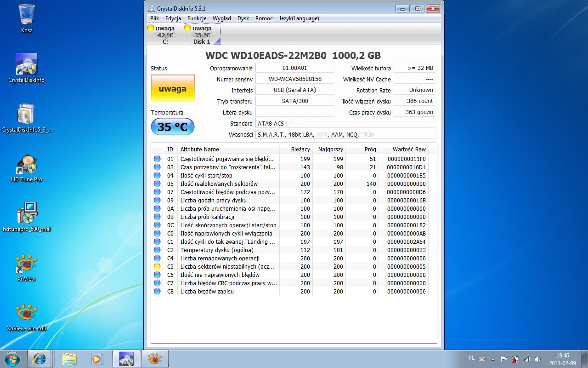Switch to XnView taskbar button
This screenshot has width=588, height=368.
point(154,358)
